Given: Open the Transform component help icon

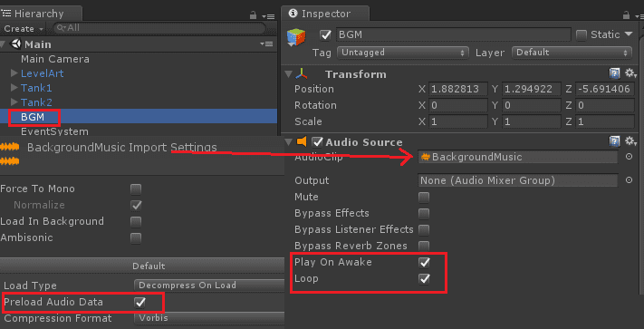Looking at the screenshot, I should tap(614, 73).
